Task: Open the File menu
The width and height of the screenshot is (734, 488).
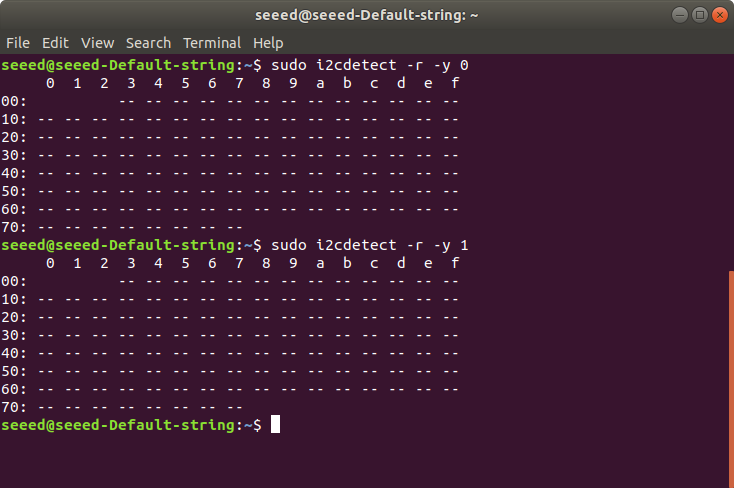Action: [x=18, y=43]
